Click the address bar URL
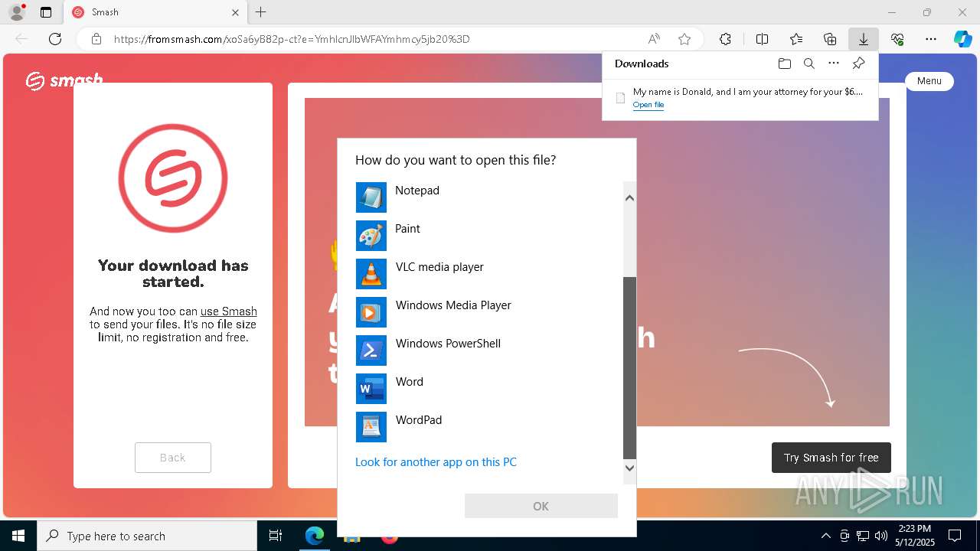Viewport: 980px width, 551px height. coord(292,39)
